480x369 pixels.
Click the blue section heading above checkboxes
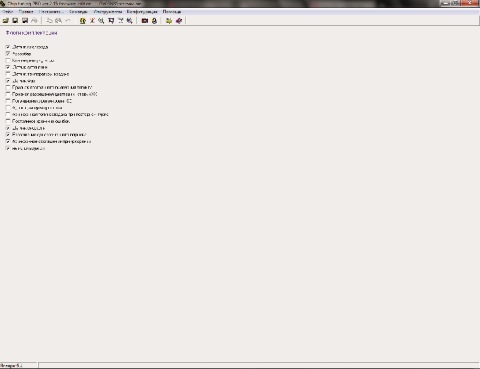32,33
